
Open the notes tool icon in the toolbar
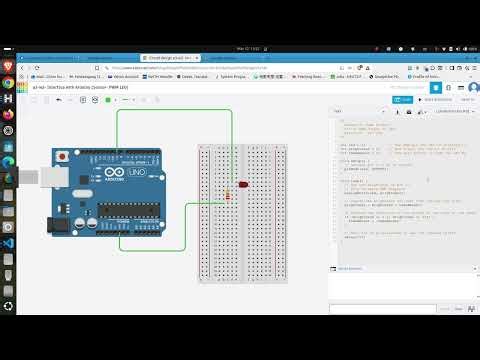pos(83,100)
